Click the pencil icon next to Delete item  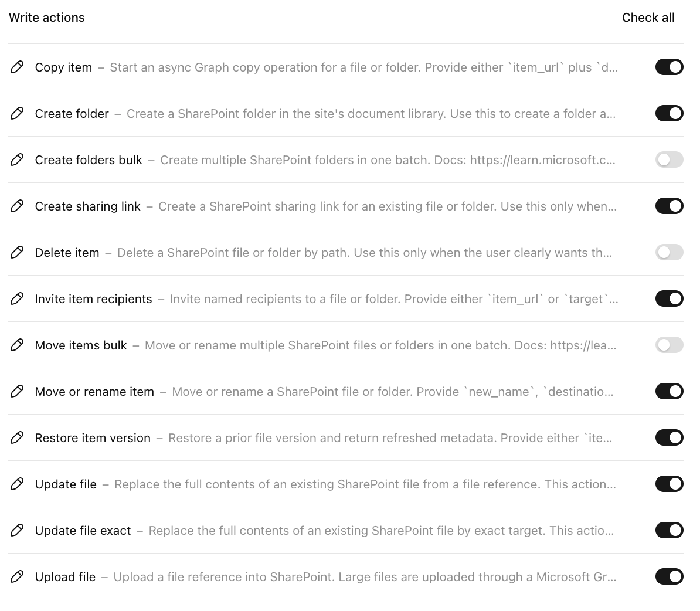pos(17,252)
